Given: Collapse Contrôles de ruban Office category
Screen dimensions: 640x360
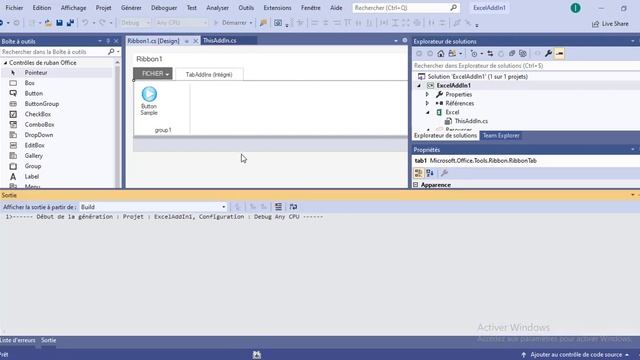Looking at the screenshot, I should point(6,63).
